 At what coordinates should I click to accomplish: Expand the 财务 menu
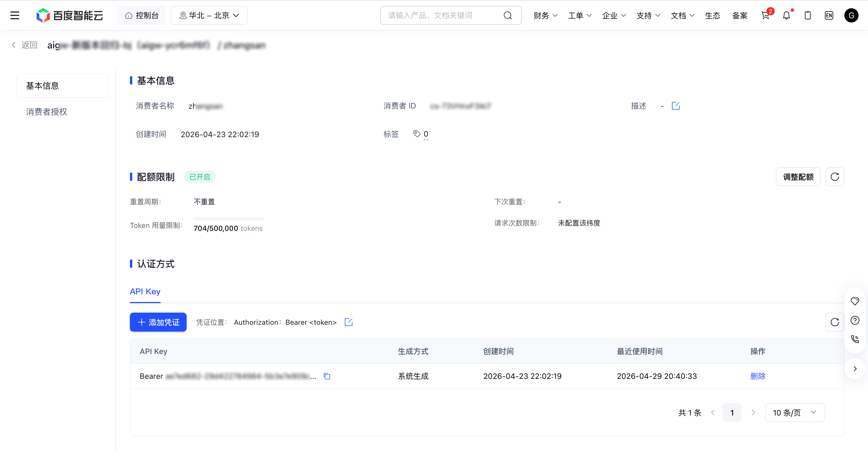(545, 15)
